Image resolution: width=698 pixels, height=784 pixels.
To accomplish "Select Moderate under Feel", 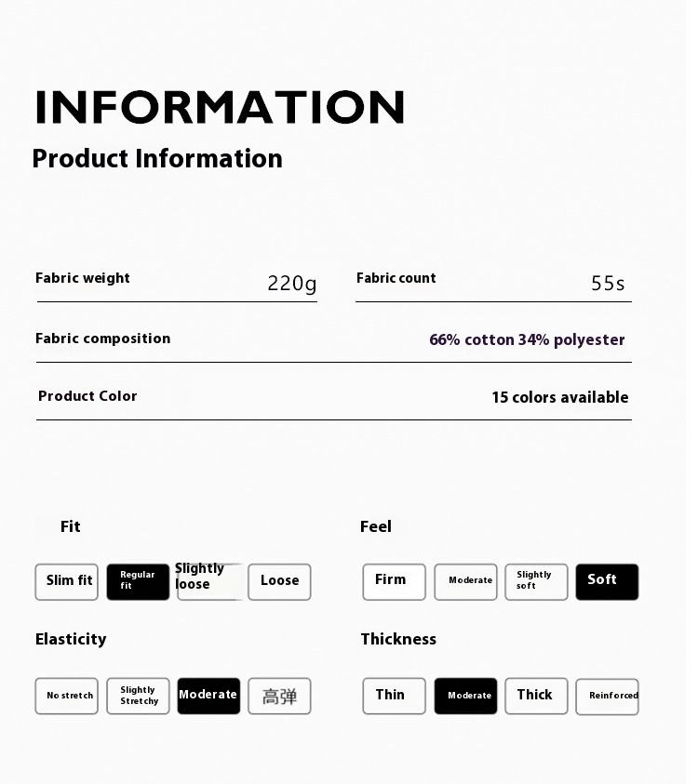I will tap(466, 581).
